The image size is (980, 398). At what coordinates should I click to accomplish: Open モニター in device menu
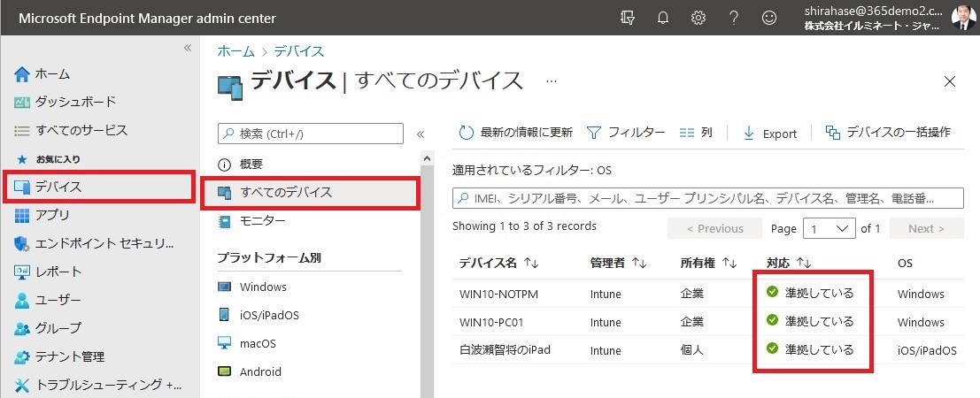coord(252,221)
